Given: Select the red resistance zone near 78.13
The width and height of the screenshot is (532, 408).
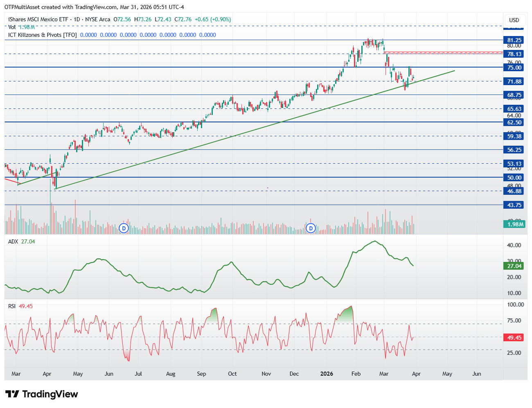Looking at the screenshot, I should click(x=444, y=52).
